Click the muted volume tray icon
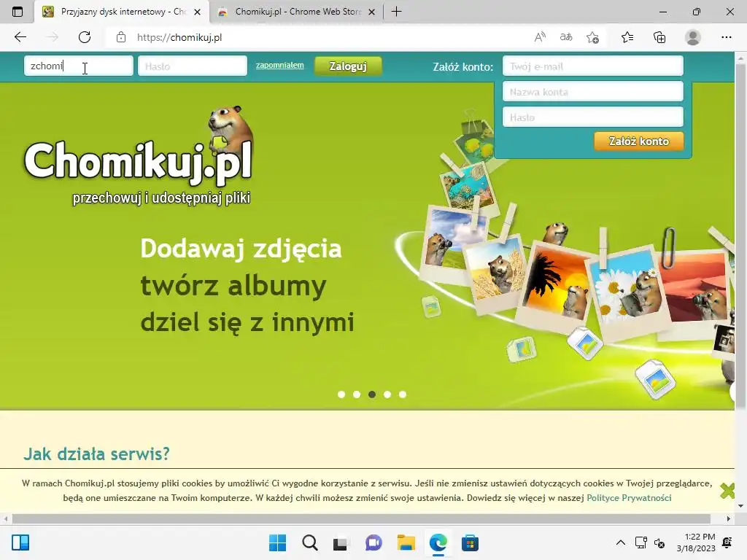Image resolution: width=747 pixels, height=560 pixels. pyautogui.click(x=659, y=542)
